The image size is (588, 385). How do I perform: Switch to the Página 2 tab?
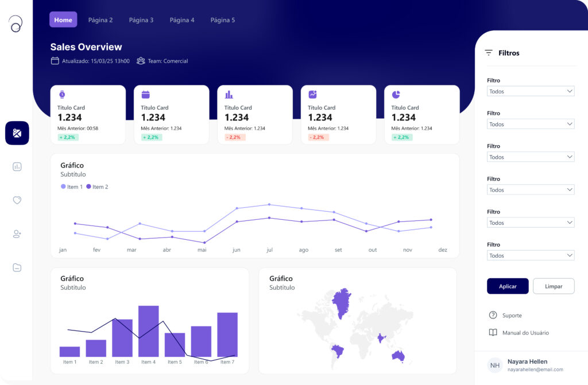pyautogui.click(x=100, y=20)
